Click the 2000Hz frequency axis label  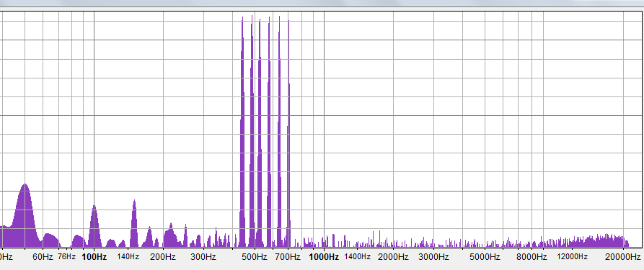click(393, 257)
